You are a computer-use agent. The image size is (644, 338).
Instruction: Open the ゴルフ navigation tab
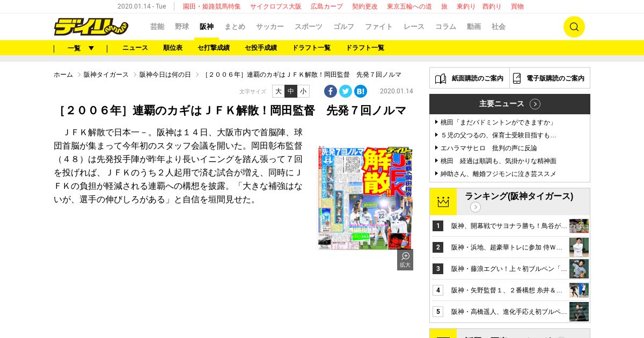tap(344, 27)
